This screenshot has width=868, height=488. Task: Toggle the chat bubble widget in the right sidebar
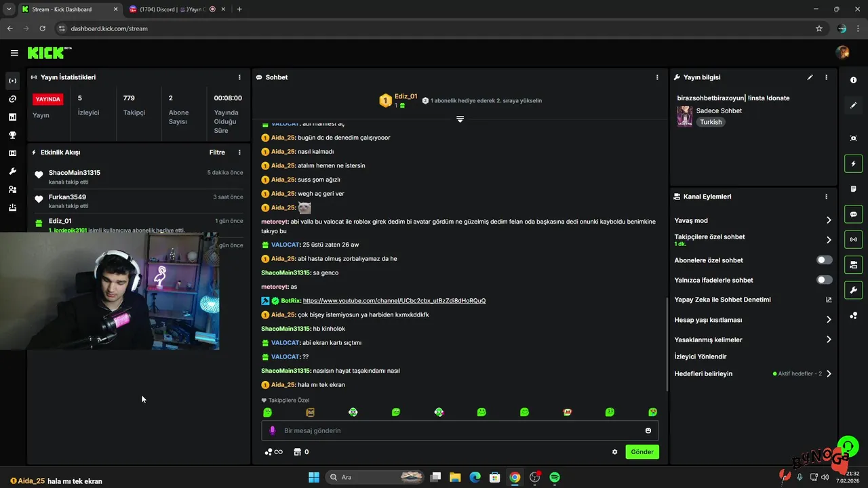853,214
